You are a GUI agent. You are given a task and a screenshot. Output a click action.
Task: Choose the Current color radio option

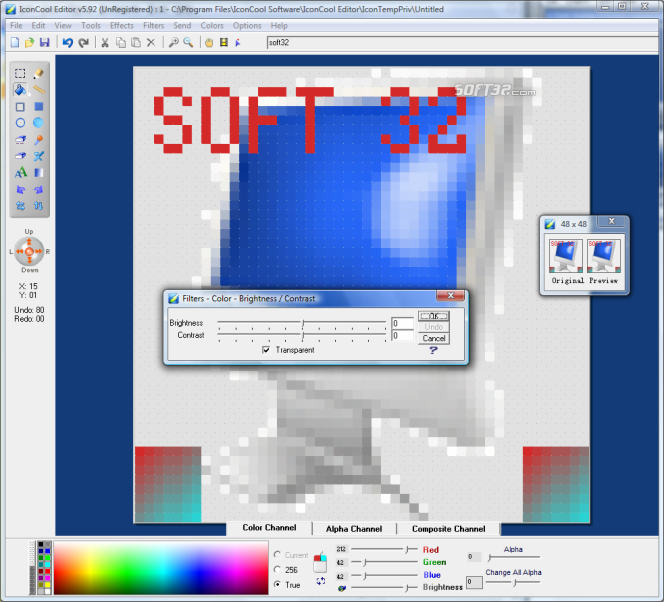point(277,555)
